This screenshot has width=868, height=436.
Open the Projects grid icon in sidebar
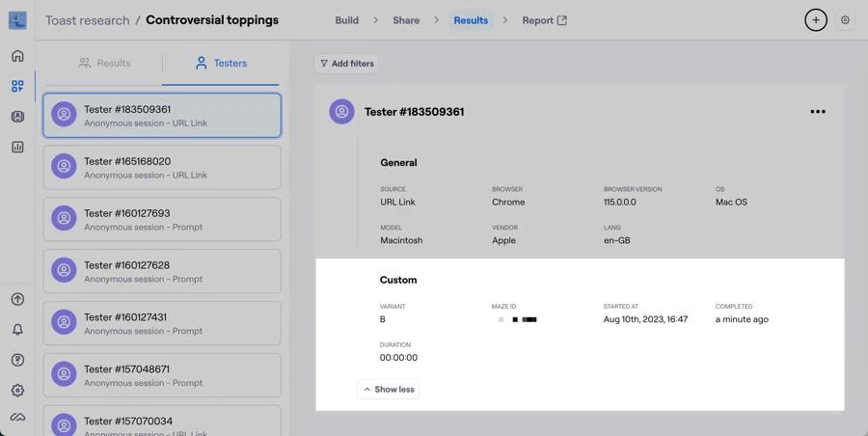[x=17, y=86]
